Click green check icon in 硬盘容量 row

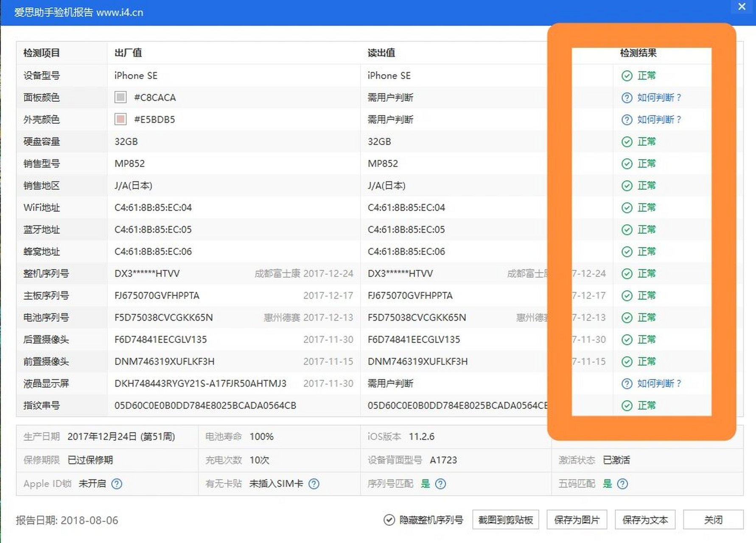[x=627, y=142]
